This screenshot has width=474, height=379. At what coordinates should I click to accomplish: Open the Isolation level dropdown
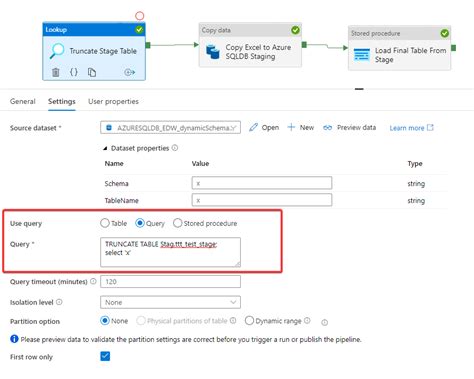click(x=170, y=302)
